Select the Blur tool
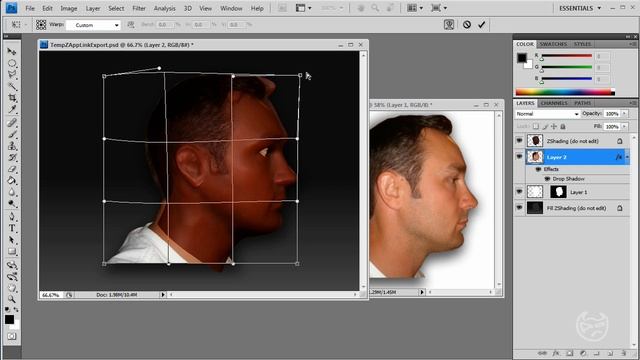Image resolution: width=640 pixels, height=360 pixels. pyautogui.click(x=11, y=192)
